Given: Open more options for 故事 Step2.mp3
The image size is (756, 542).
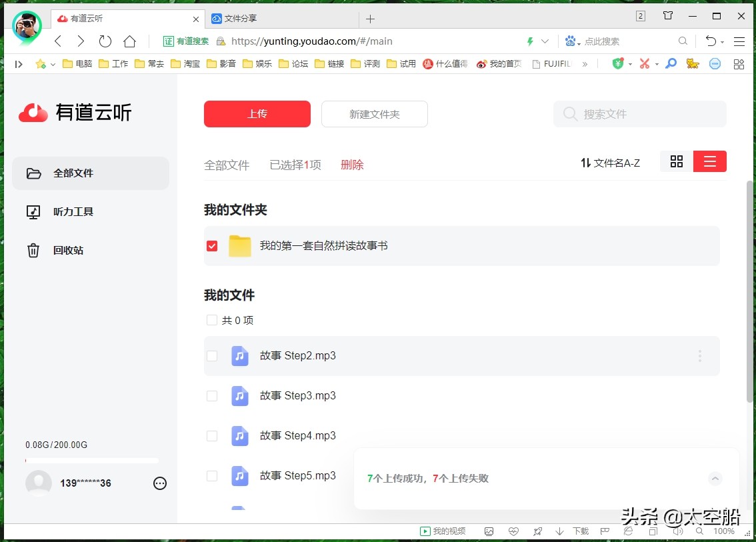Looking at the screenshot, I should (x=699, y=356).
